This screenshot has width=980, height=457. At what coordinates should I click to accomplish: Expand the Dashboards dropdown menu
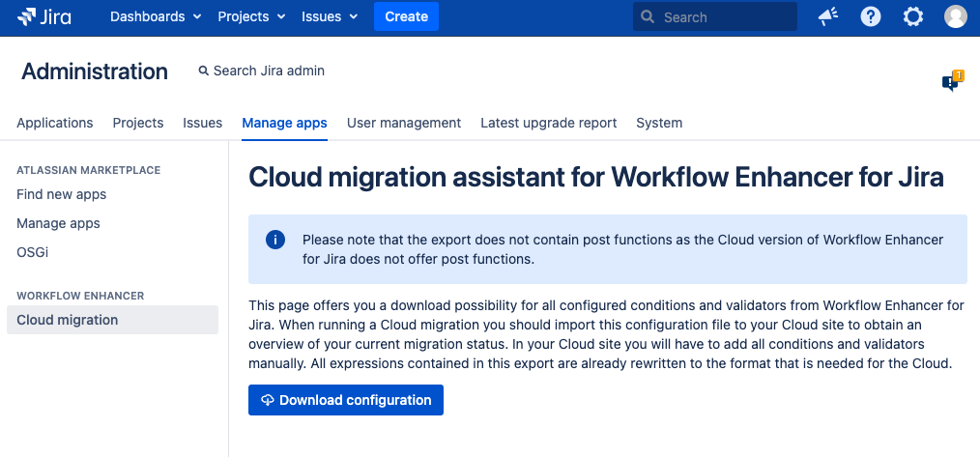click(156, 16)
